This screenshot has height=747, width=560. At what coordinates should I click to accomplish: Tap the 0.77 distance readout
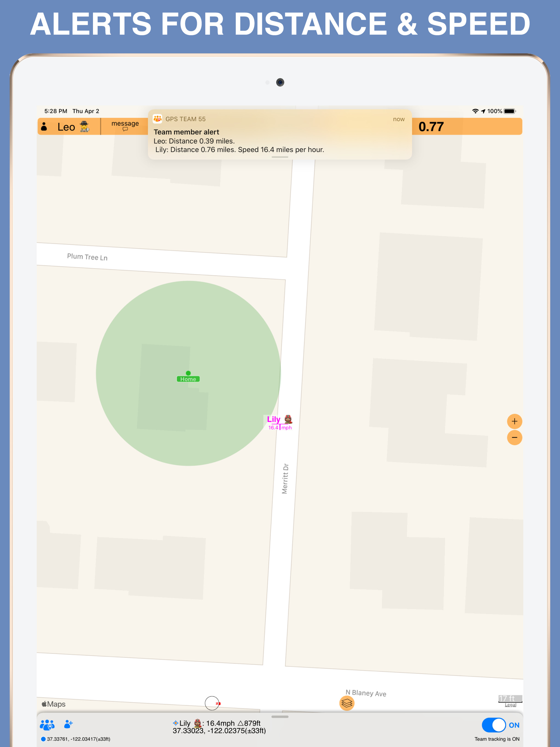pos(431,127)
